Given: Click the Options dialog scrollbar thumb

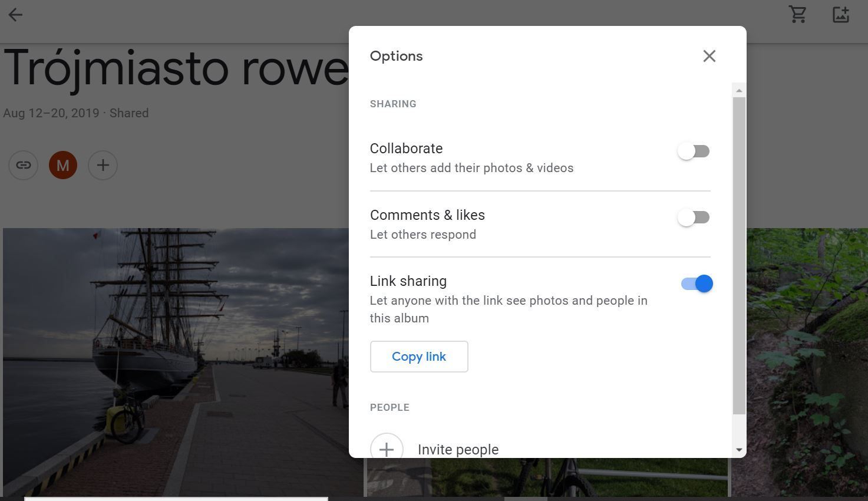Looking at the screenshot, I should click(739, 253).
